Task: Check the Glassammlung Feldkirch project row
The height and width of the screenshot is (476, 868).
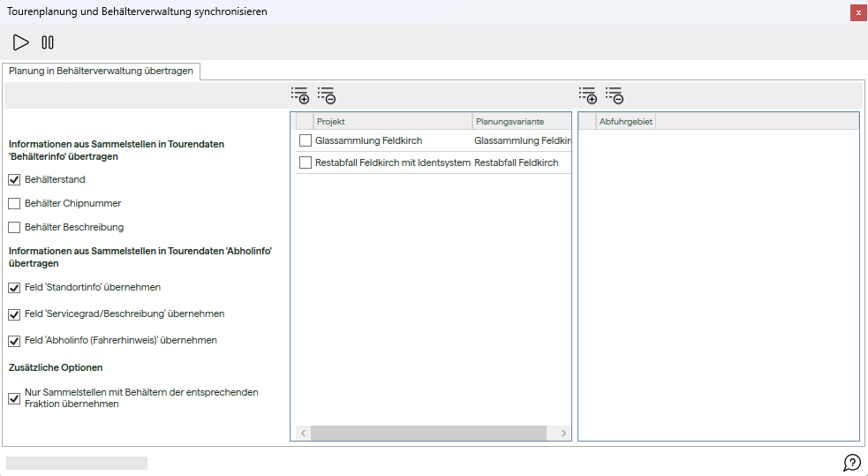Action: coord(305,140)
